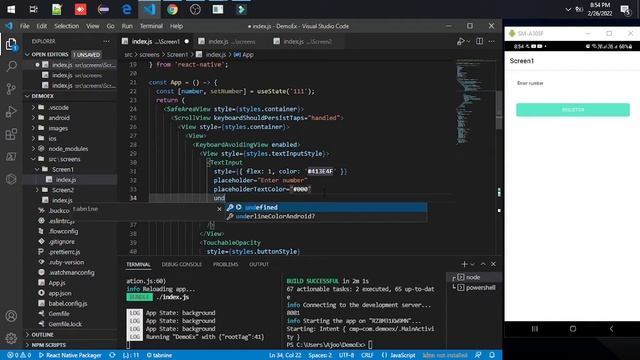
Task: Maximize the terminal panel with up chevron
Action: [x=483, y=264]
